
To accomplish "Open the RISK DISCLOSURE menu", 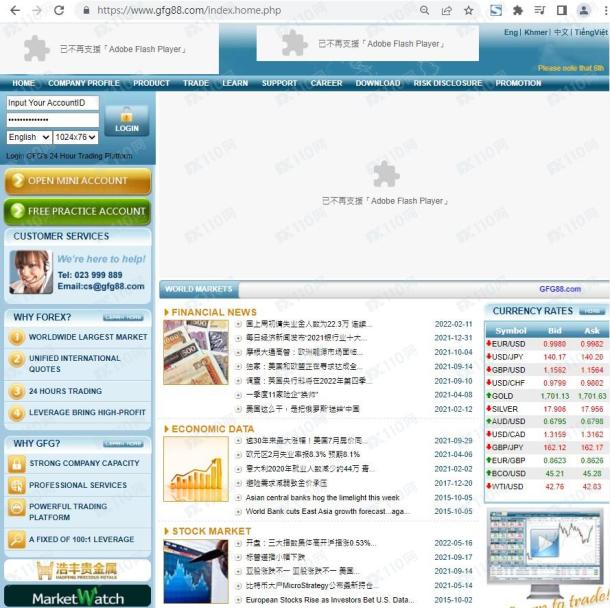I will point(448,83).
